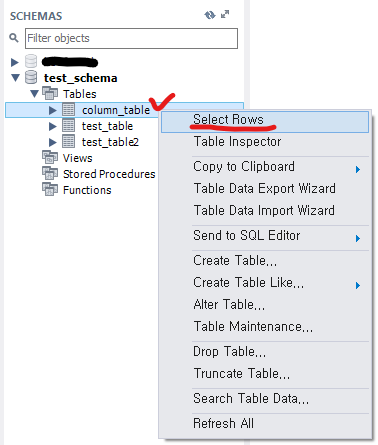Choose Select Rows from context menu

(265, 121)
